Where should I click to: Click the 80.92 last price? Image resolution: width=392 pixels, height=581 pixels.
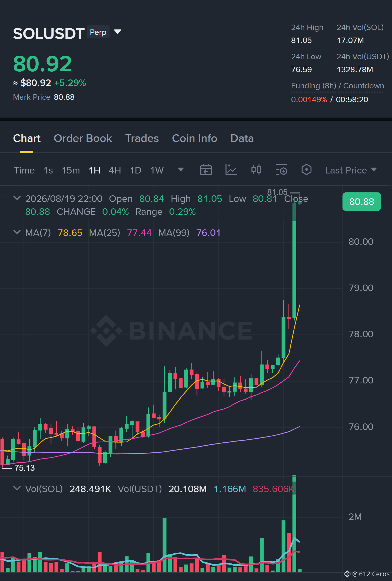pos(42,64)
